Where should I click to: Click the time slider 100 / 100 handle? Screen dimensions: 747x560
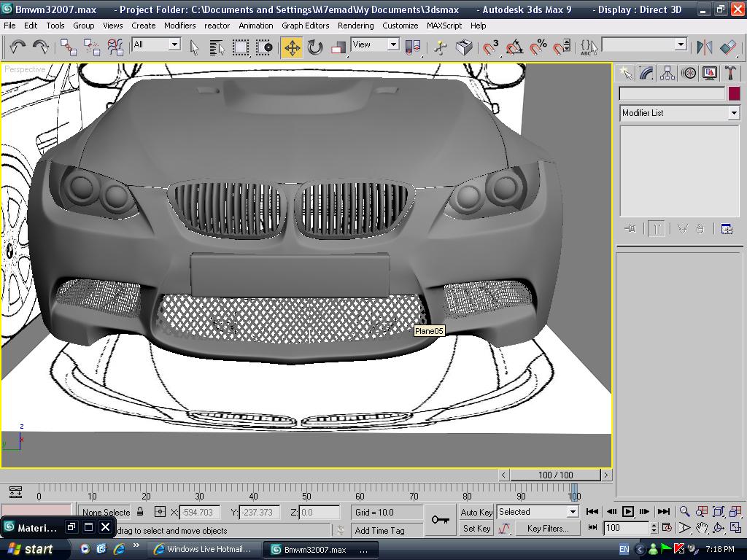555,475
